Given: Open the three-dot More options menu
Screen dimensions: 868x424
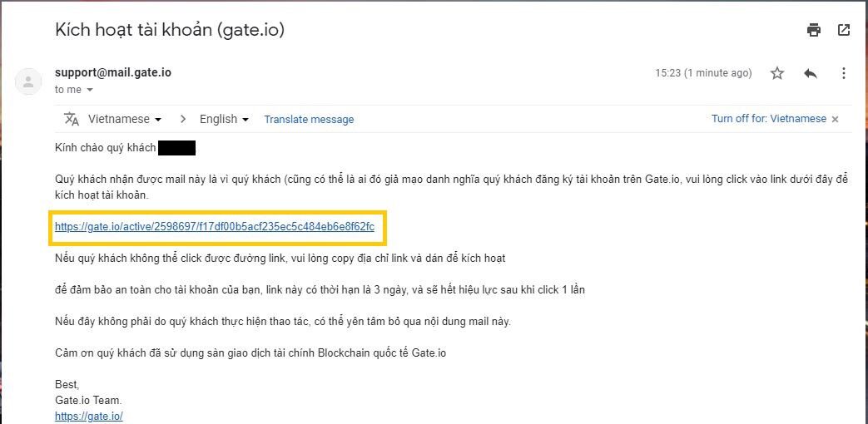Looking at the screenshot, I should 843,73.
